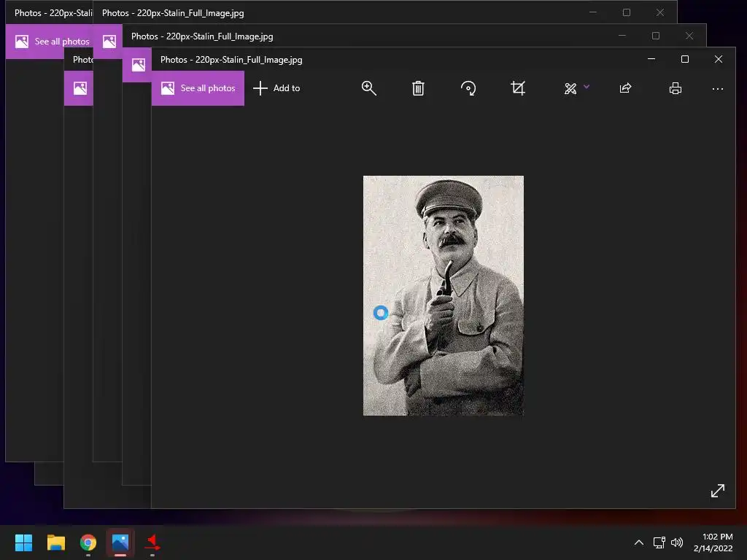Screen dimensions: 747x560
Task: Open volume control tray icon
Action: click(x=676, y=542)
